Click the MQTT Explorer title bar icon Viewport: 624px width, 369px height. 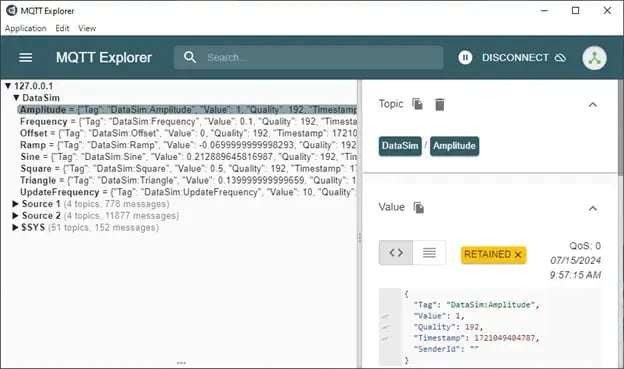pyautogui.click(x=11, y=10)
